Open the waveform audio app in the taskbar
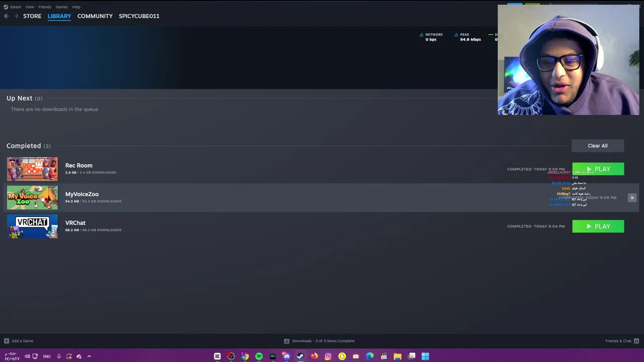 [273, 356]
